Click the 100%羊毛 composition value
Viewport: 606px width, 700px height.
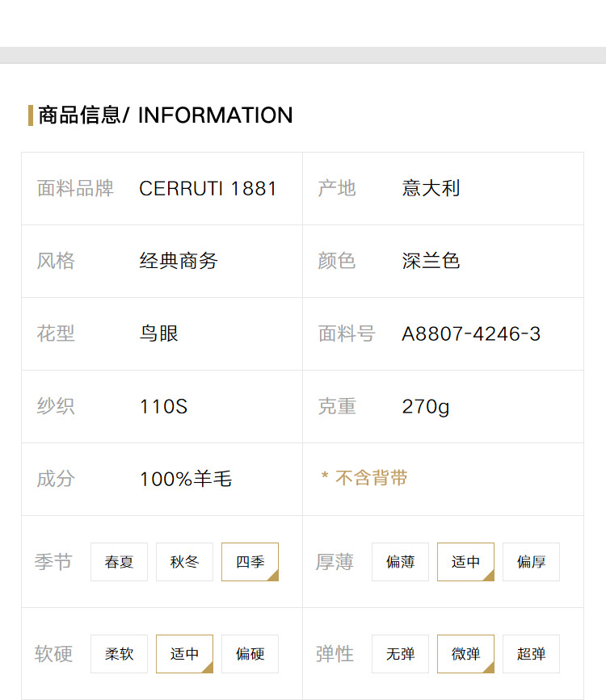pos(186,479)
